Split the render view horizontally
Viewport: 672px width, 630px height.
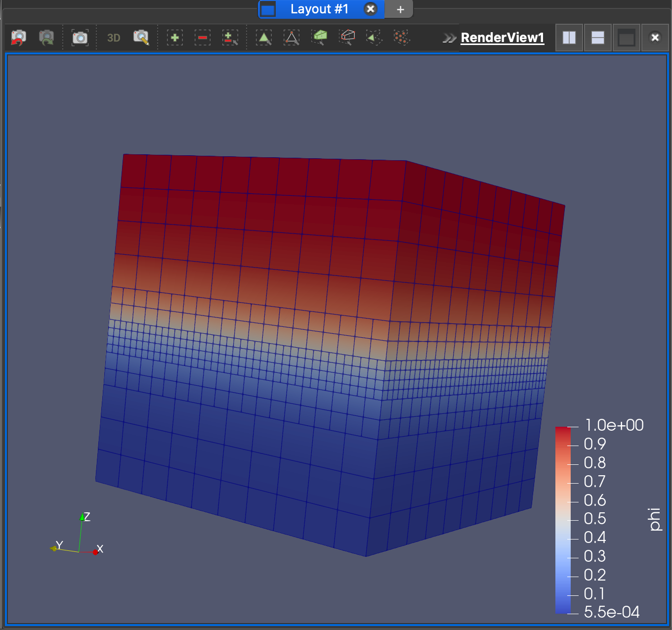click(x=569, y=37)
